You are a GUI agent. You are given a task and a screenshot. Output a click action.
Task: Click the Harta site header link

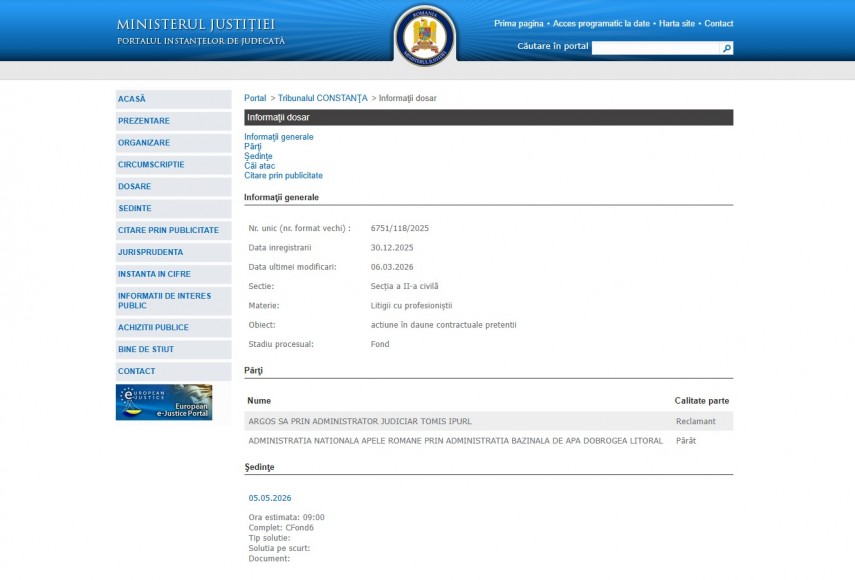[677, 23]
